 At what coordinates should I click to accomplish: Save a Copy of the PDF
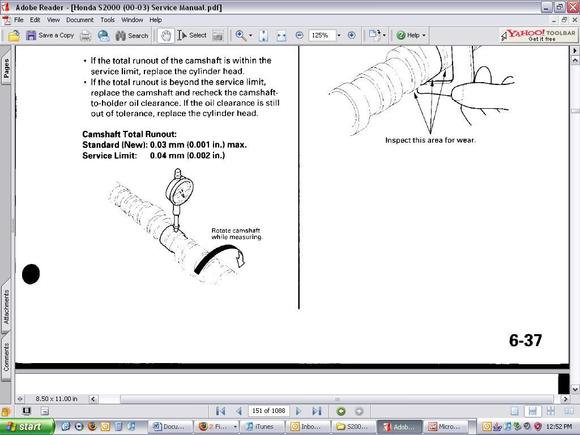[x=50, y=36]
